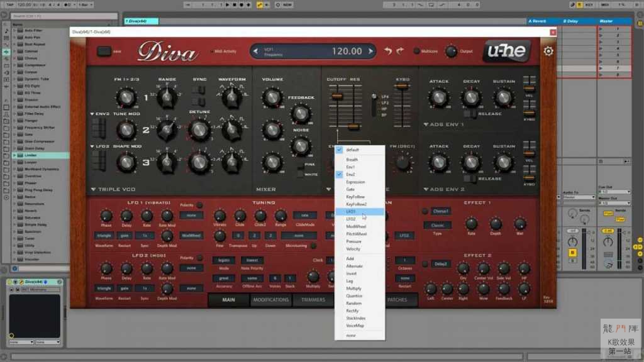Click the FM (OSC1) filter knob

(402, 163)
